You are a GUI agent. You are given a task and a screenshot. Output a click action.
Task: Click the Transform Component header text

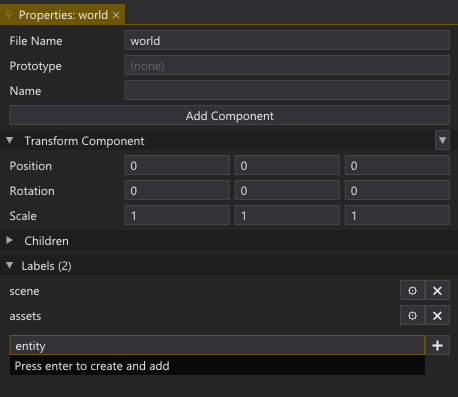click(x=84, y=141)
